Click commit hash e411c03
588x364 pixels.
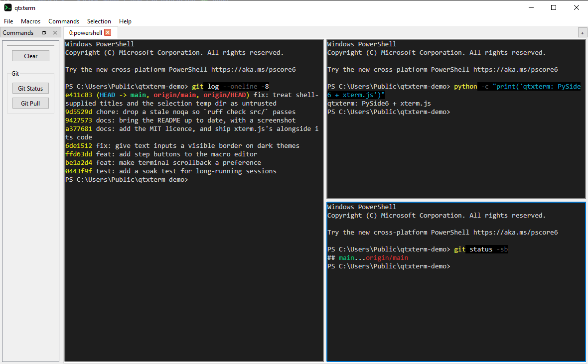coord(79,95)
